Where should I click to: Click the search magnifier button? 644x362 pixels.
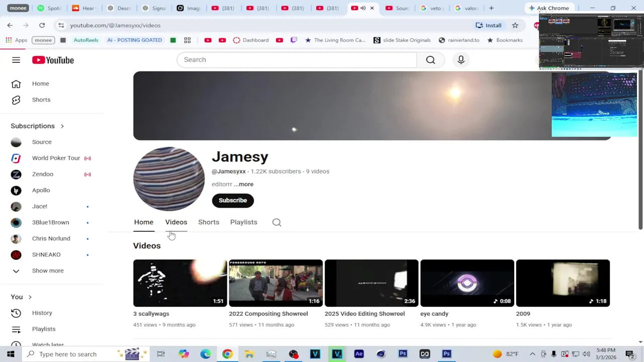coord(431,60)
